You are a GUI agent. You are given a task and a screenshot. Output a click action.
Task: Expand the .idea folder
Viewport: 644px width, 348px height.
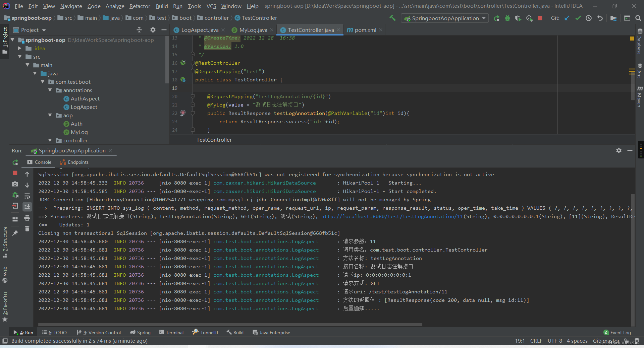click(20, 48)
